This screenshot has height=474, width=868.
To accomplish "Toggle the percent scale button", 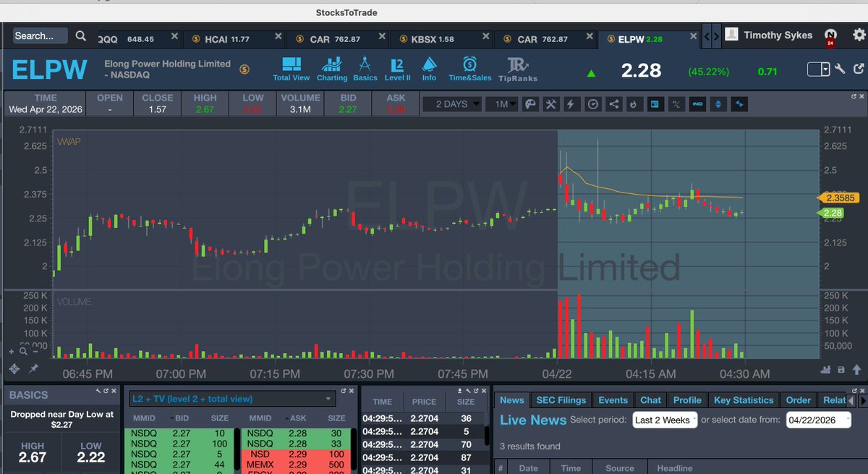I will tap(676, 104).
